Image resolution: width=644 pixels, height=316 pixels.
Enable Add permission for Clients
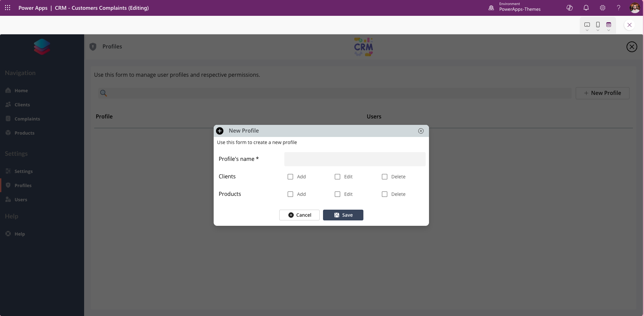click(x=290, y=177)
